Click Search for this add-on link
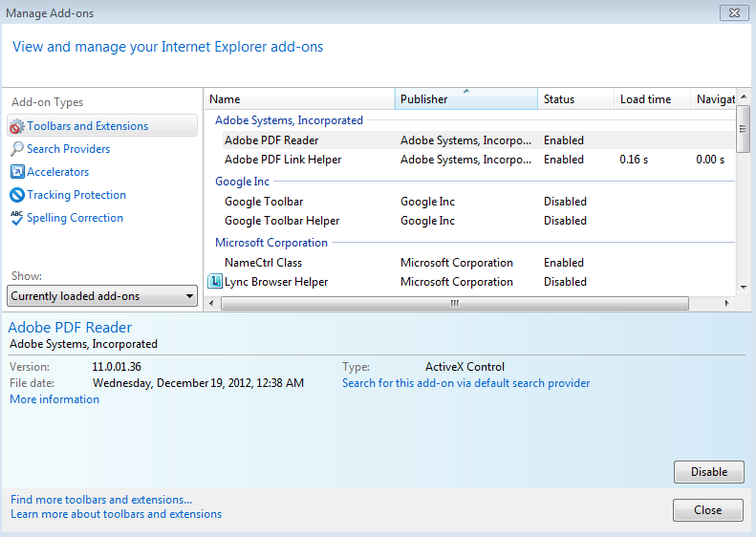This screenshot has width=756, height=537. [x=465, y=383]
